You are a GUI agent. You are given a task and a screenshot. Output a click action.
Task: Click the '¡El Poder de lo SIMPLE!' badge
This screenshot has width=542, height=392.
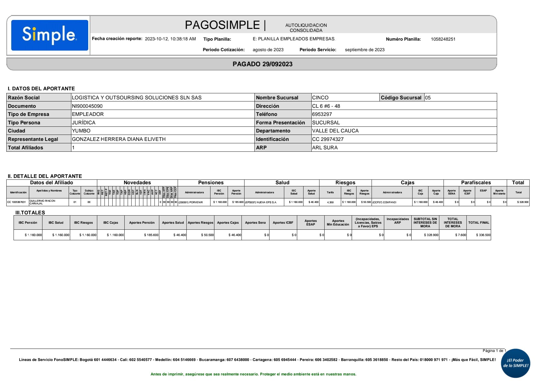tap(516, 363)
